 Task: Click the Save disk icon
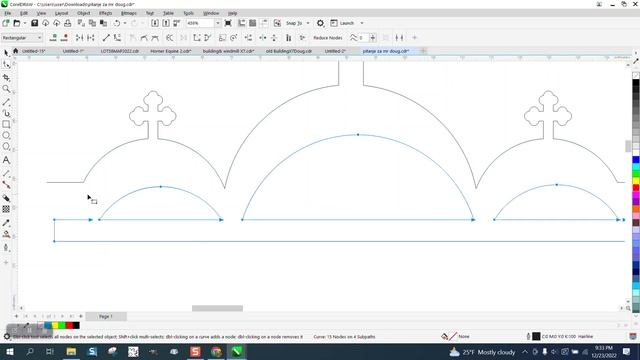tap(34, 23)
